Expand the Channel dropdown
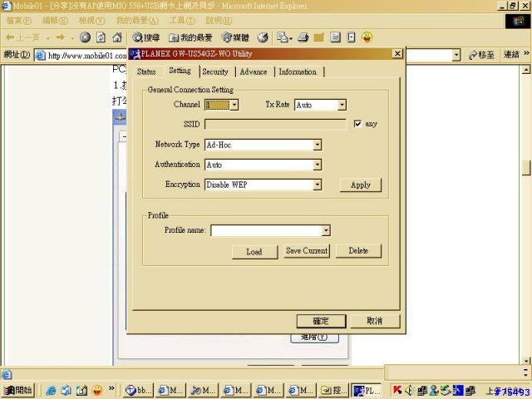The height and width of the screenshot is (399, 532). coord(234,105)
